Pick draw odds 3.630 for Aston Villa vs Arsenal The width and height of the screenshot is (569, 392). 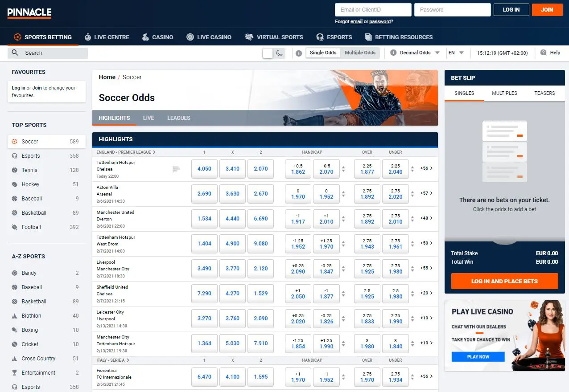(x=232, y=194)
